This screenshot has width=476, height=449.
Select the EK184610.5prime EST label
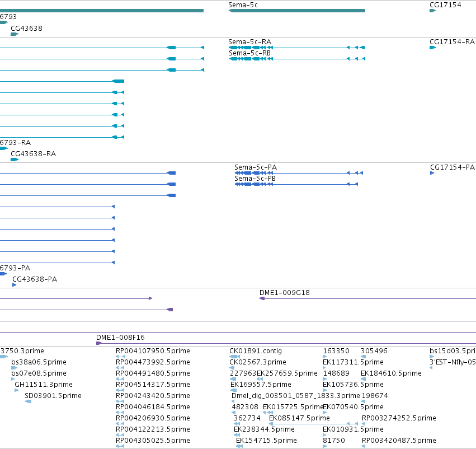[x=391, y=373]
